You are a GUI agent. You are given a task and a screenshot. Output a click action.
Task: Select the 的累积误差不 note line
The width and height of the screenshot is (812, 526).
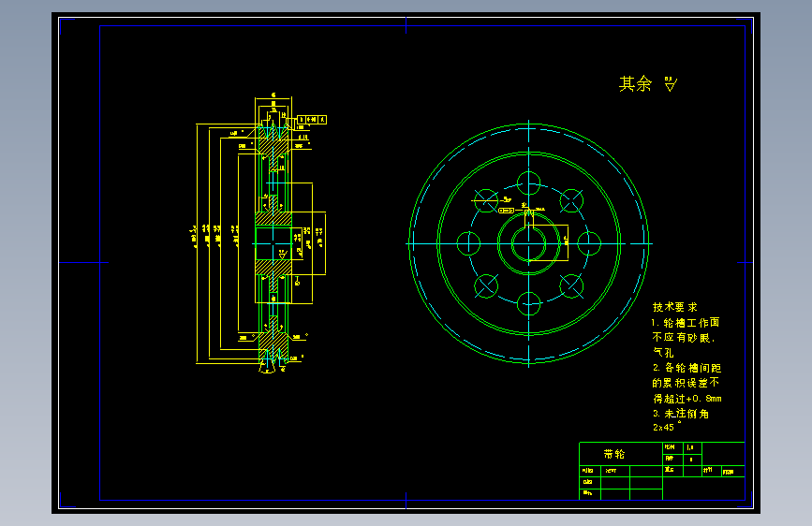click(x=686, y=383)
